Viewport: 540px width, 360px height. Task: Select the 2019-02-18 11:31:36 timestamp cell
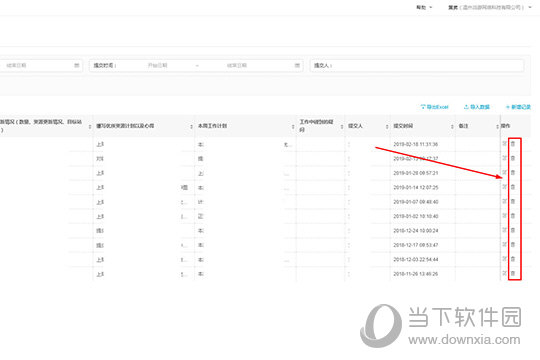[416, 144]
